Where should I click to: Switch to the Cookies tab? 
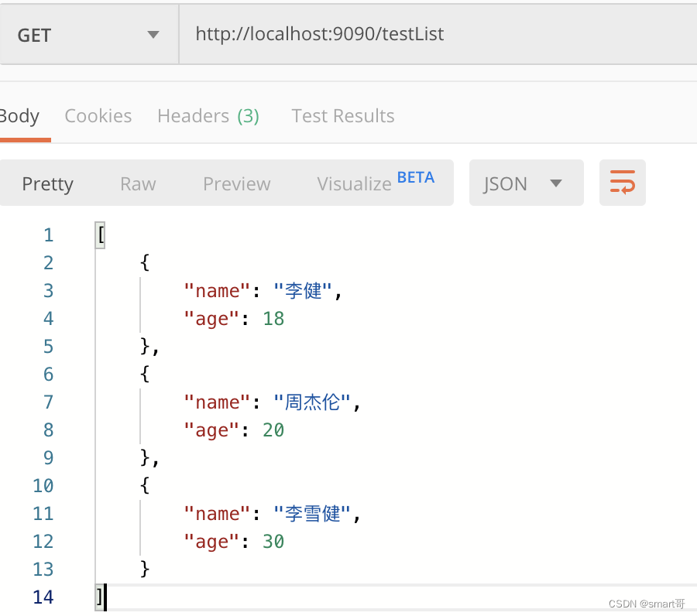[x=98, y=116]
